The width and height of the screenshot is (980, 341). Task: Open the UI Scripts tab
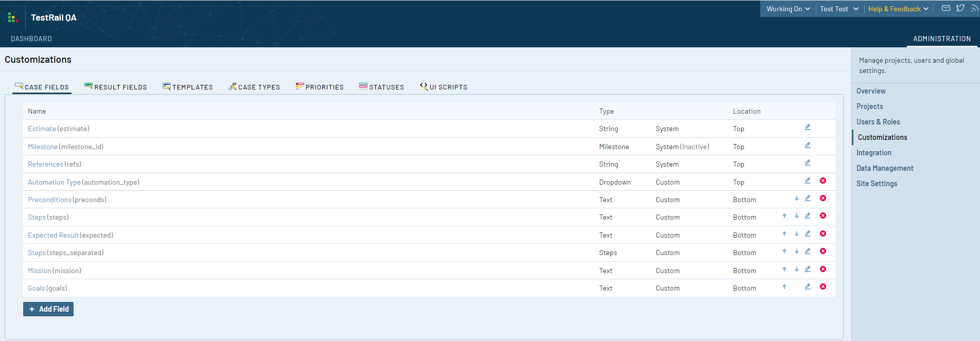pyautogui.click(x=444, y=87)
